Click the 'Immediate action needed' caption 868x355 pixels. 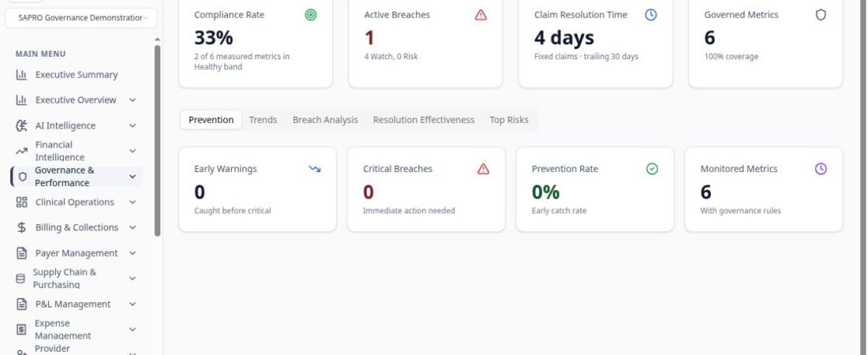[x=409, y=211]
